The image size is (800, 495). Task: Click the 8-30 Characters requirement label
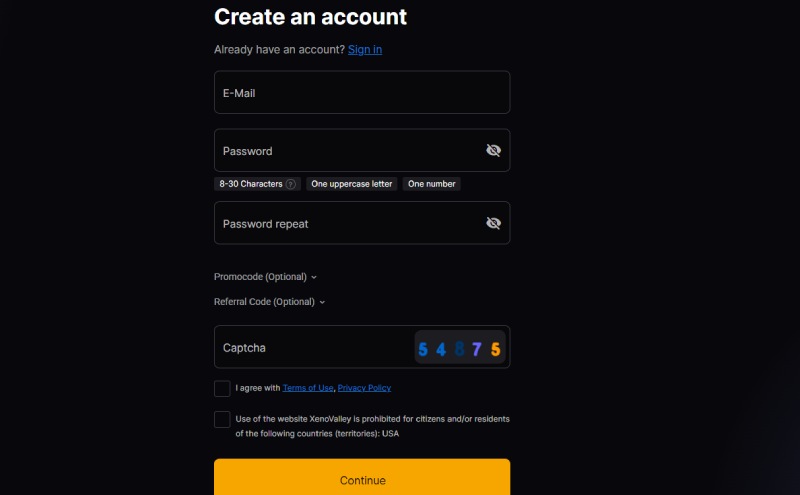click(250, 184)
